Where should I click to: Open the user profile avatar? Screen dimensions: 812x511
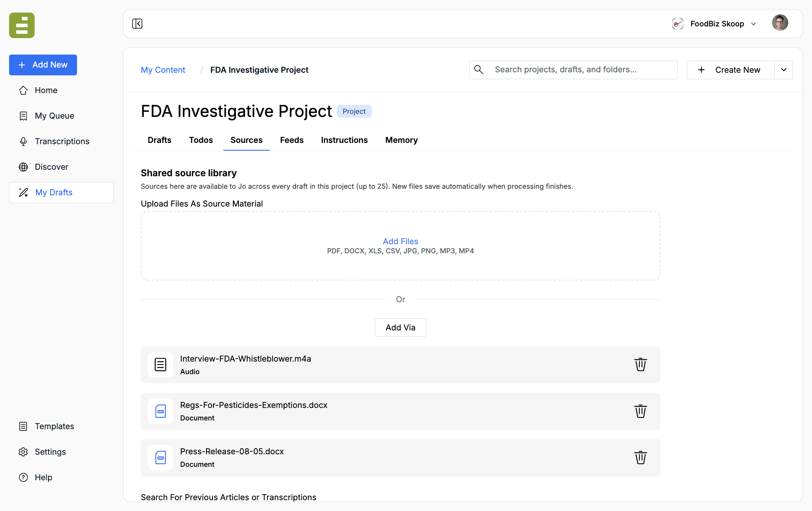[x=780, y=23]
